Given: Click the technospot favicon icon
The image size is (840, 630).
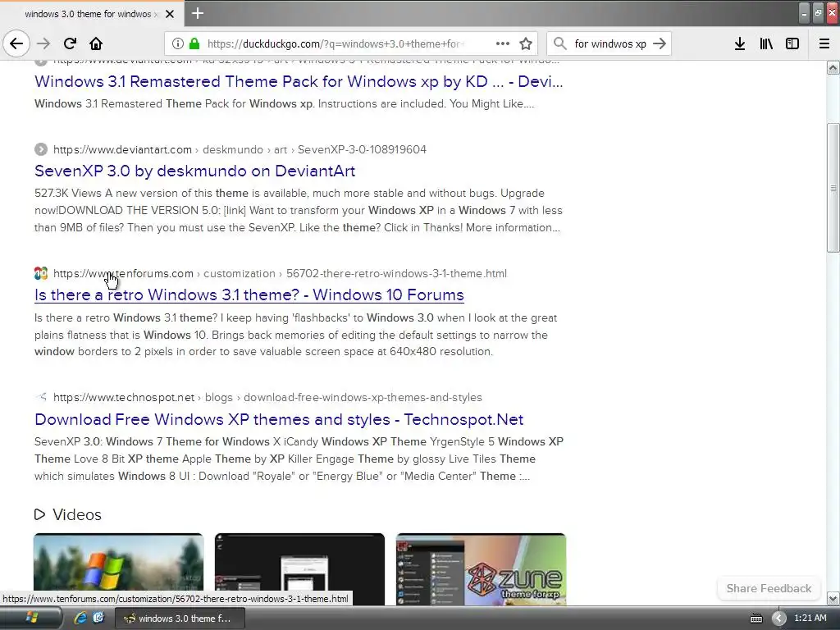Looking at the screenshot, I should 41,398.
